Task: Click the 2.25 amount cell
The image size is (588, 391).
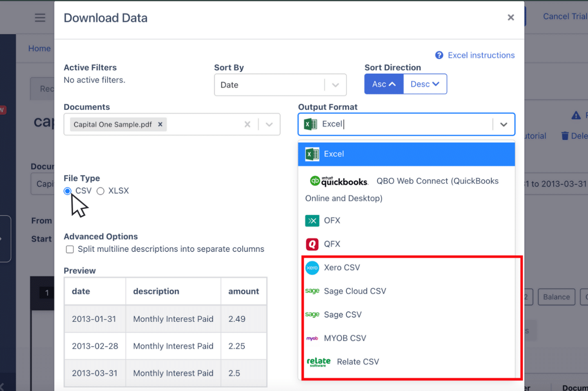Action: (x=244, y=346)
